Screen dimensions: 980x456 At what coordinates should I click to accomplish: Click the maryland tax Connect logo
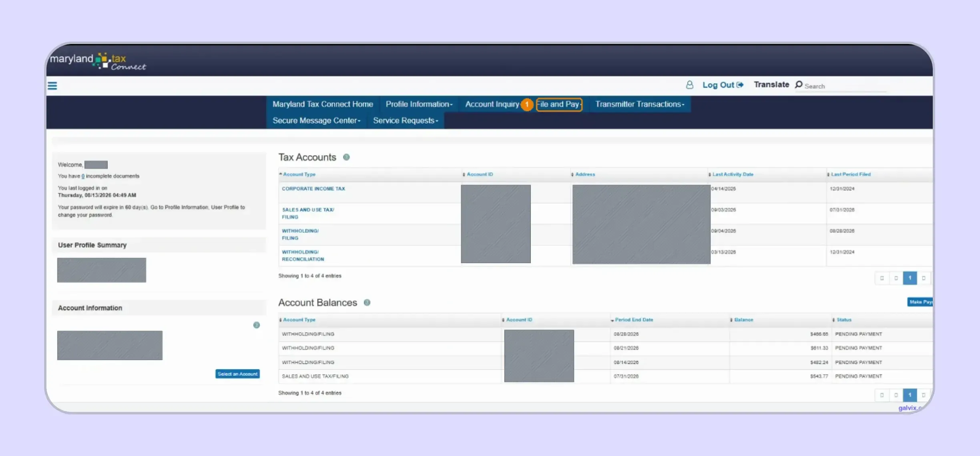pyautogui.click(x=98, y=61)
